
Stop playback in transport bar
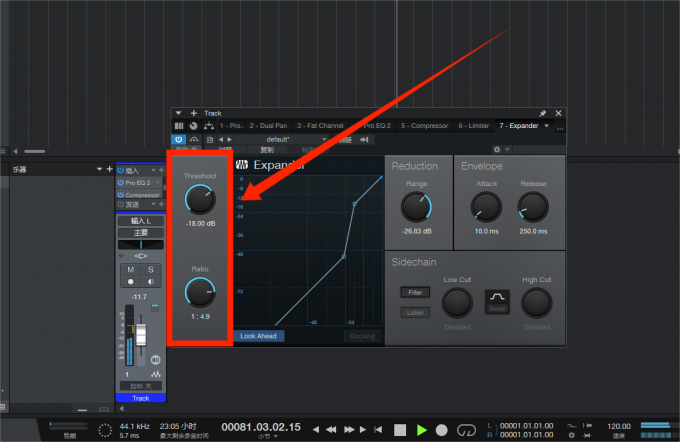tap(400, 430)
